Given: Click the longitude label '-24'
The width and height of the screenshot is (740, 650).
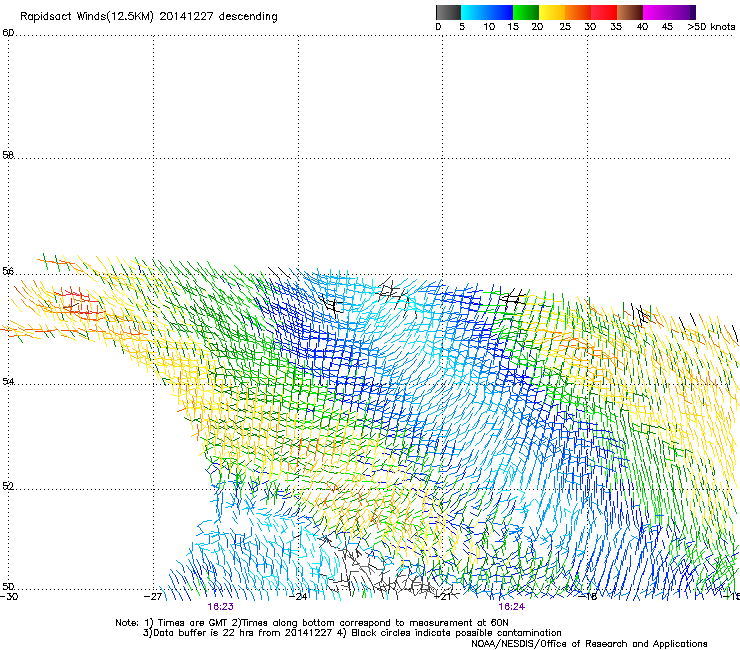Looking at the screenshot, I should (x=298, y=596).
